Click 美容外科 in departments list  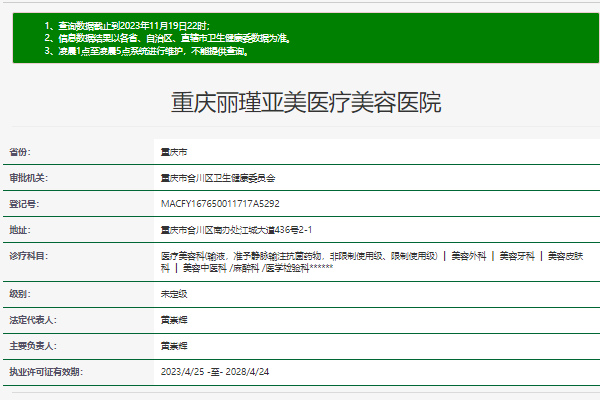pos(468,256)
